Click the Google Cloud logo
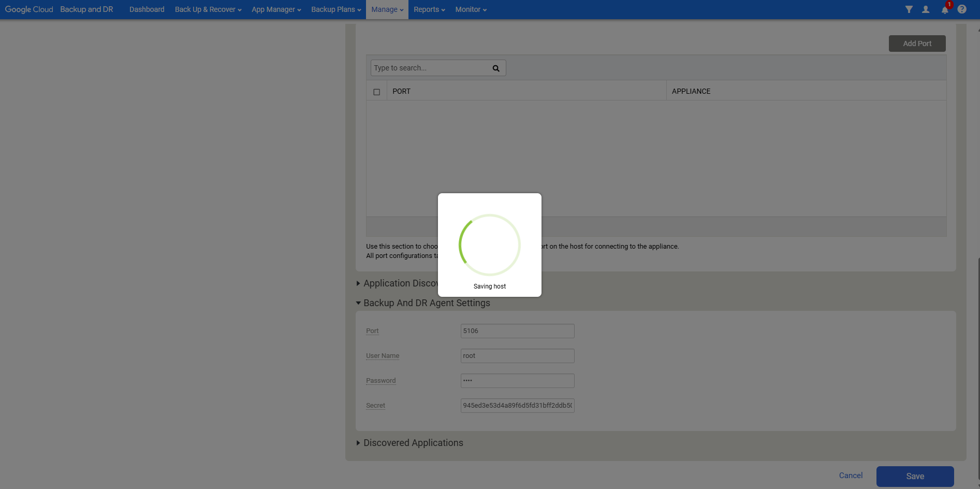The image size is (980, 489). coord(29,9)
